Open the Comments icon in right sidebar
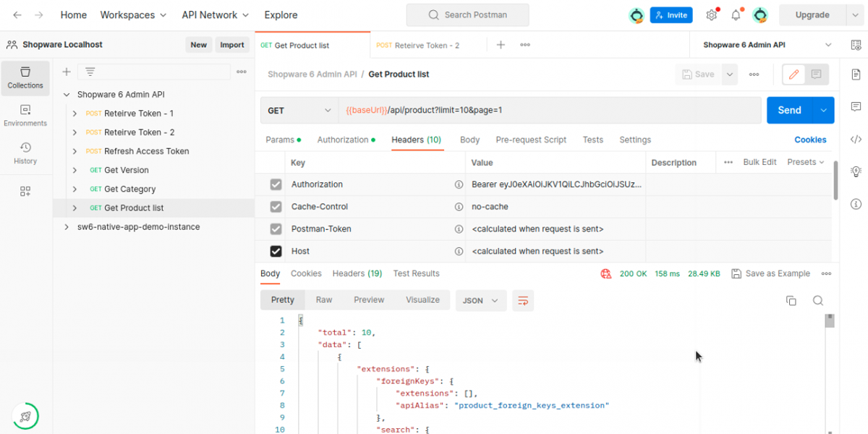868x434 pixels. [x=856, y=106]
